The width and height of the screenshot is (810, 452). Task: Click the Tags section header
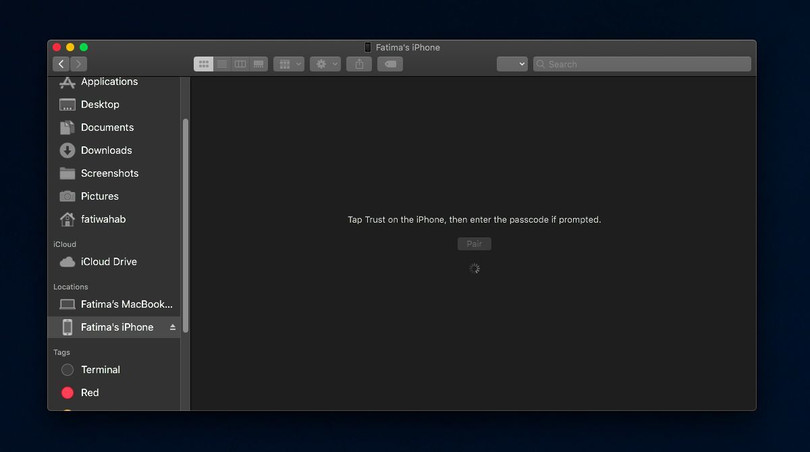pyautogui.click(x=61, y=352)
